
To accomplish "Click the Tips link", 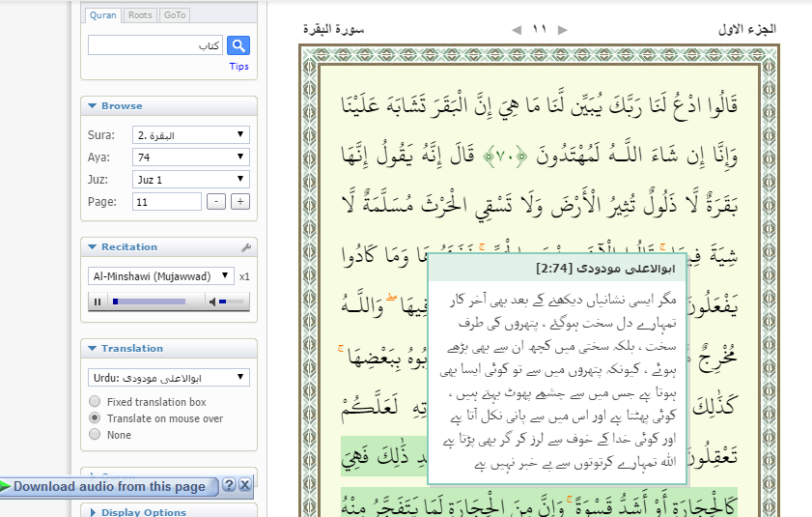I will click(x=238, y=67).
